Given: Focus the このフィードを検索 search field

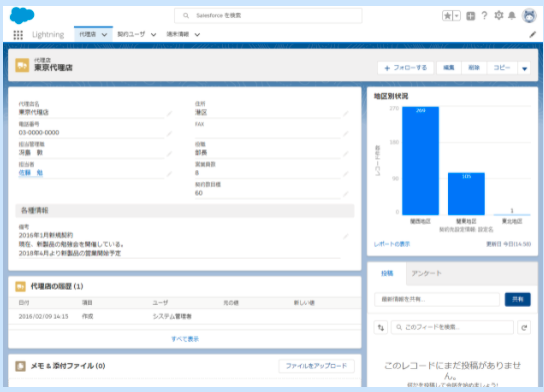Looking at the screenshot, I should click(x=452, y=327).
